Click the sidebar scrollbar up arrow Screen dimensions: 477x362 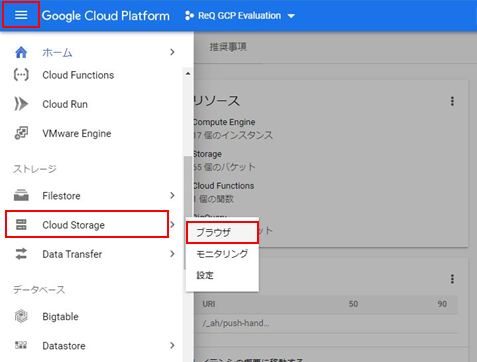pos(188,73)
